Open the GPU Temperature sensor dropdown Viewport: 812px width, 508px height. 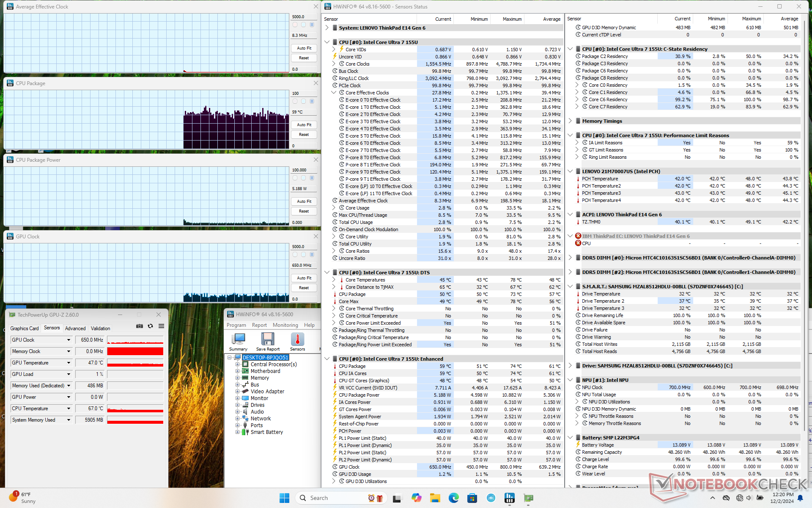point(69,363)
